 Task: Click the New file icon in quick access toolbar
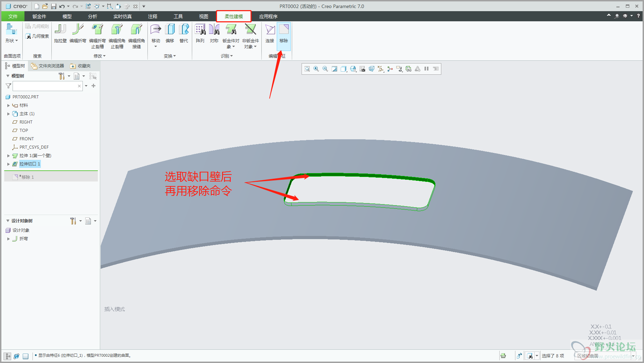[x=37, y=6]
